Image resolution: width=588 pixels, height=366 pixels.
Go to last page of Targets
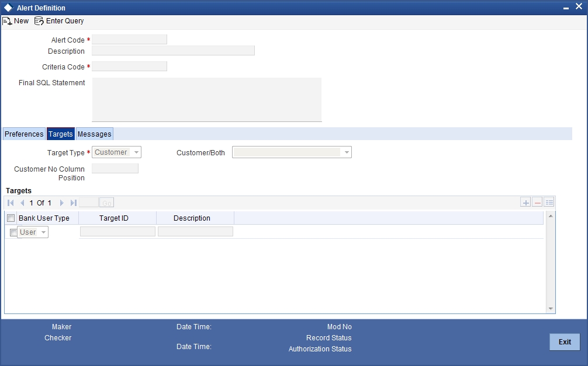pos(74,203)
